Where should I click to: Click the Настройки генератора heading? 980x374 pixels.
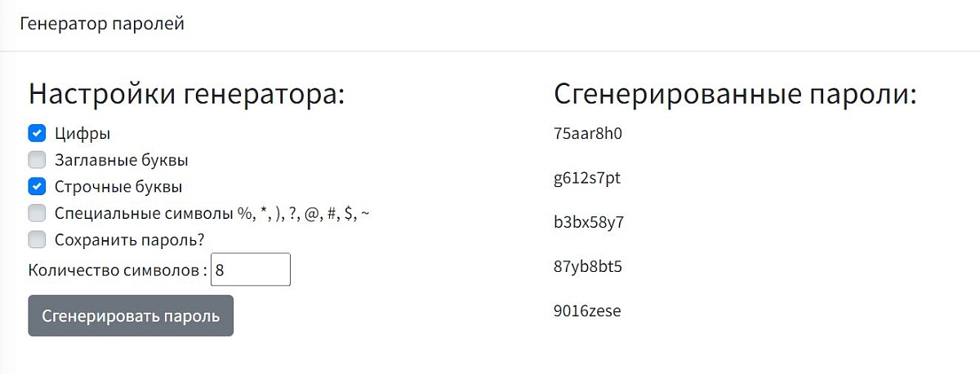point(187,94)
